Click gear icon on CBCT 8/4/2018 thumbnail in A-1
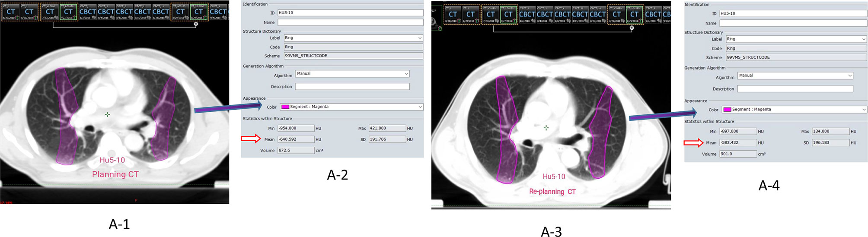 tap(112, 17)
